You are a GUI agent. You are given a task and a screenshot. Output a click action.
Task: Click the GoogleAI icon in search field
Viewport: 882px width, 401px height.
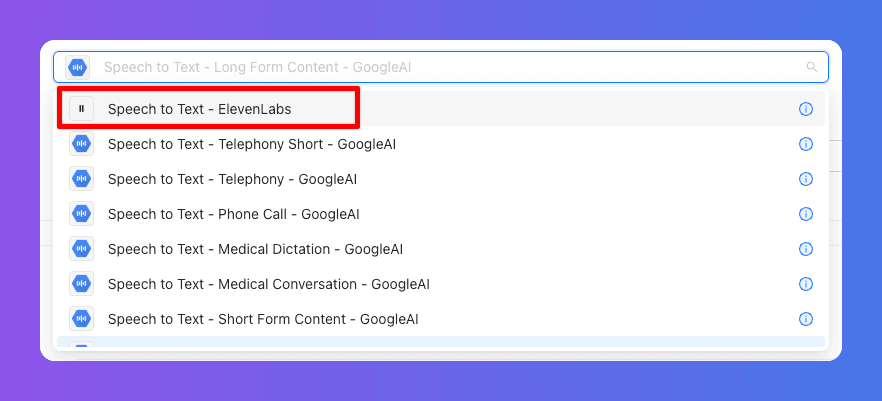78,67
